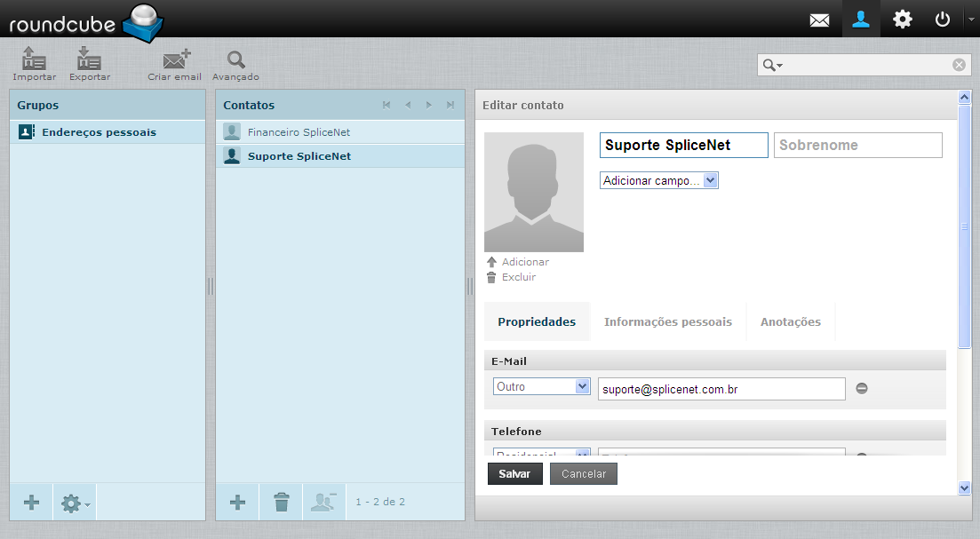Click the contact editor scrollbar thumb

tap(964, 226)
